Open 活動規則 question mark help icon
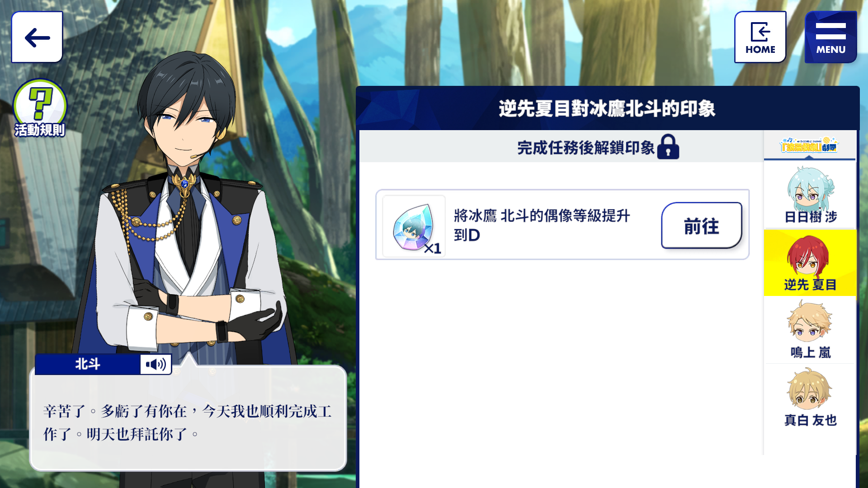868x488 pixels. click(x=40, y=108)
